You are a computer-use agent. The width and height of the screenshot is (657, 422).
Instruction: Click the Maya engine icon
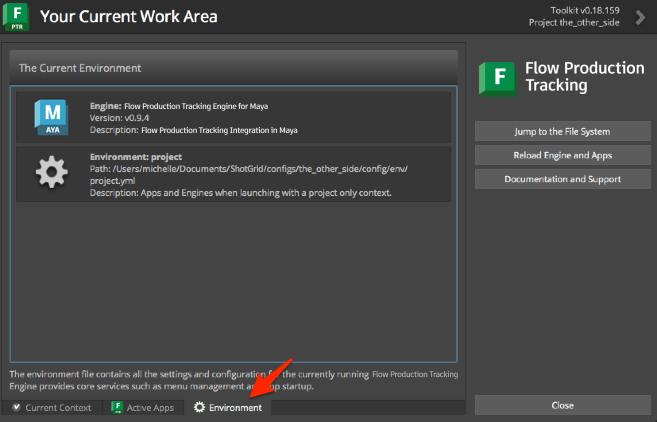[x=51, y=117]
